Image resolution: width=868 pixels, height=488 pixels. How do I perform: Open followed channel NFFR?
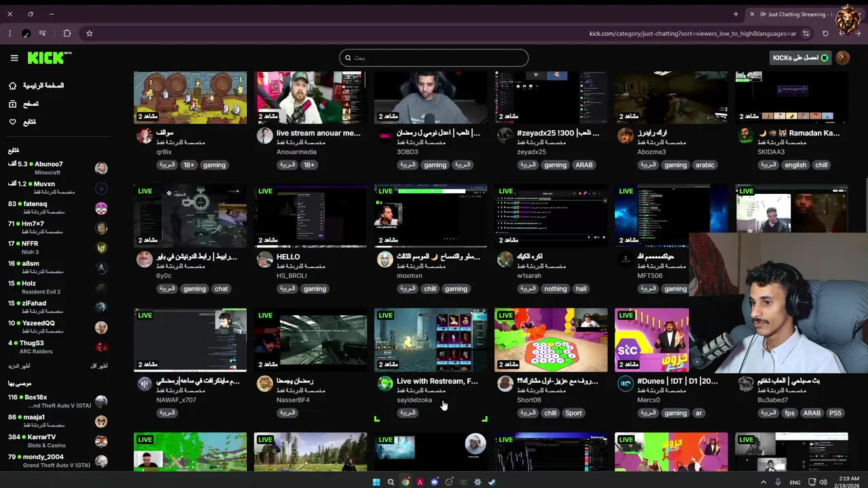[x=58, y=247]
